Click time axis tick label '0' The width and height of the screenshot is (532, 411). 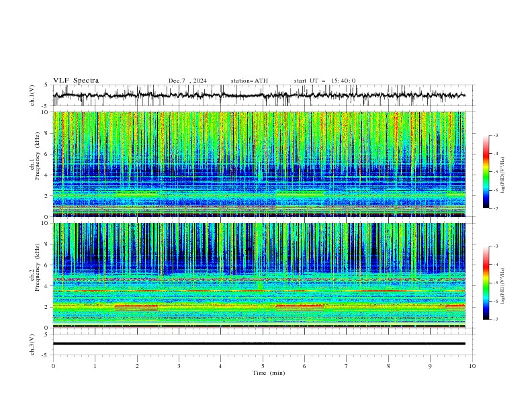pyautogui.click(x=53, y=366)
